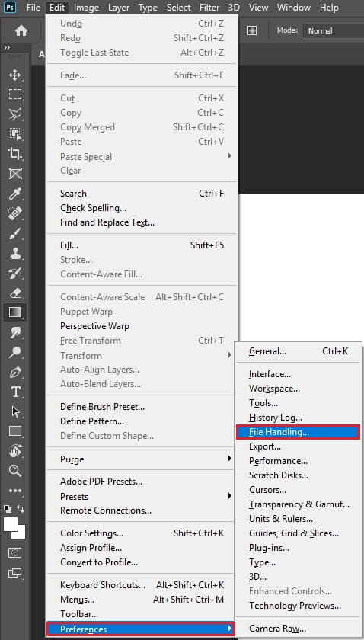Open the foreground color swatch
Screen dimensions: 364x640
10,524
